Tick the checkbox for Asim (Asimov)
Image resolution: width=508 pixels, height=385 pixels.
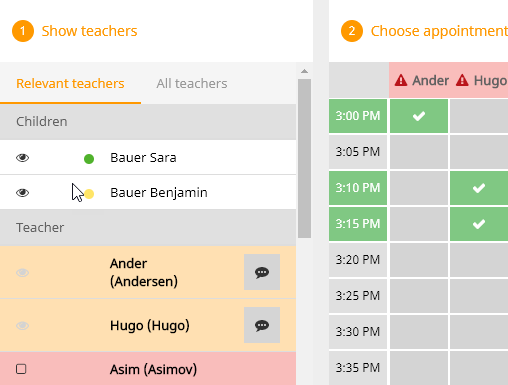coord(21,369)
